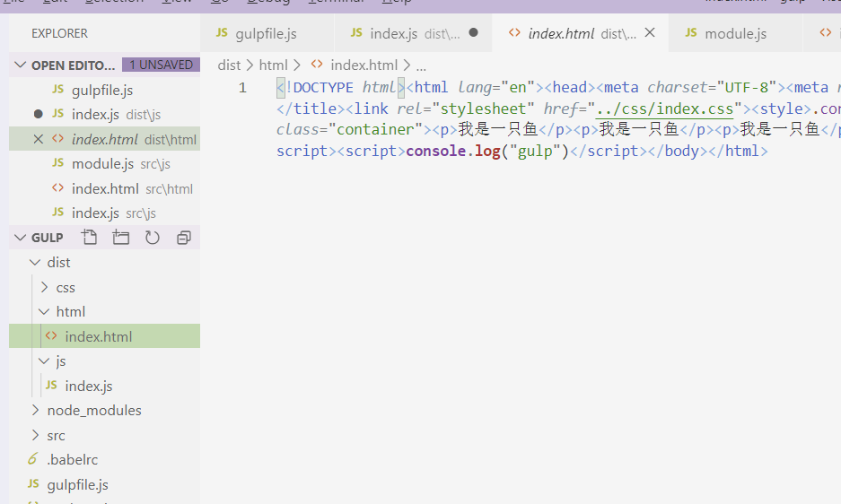841x504 pixels.
Task: Collapse the OPEN EDITORS section
Action: 20,65
